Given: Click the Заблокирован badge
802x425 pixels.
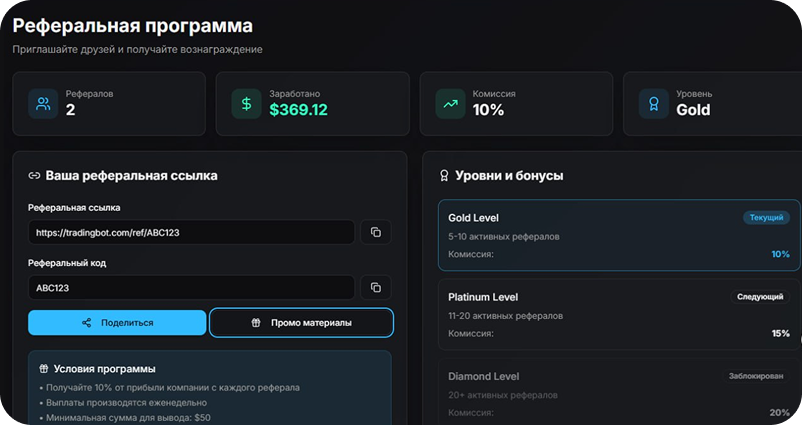Looking at the screenshot, I should point(757,376).
